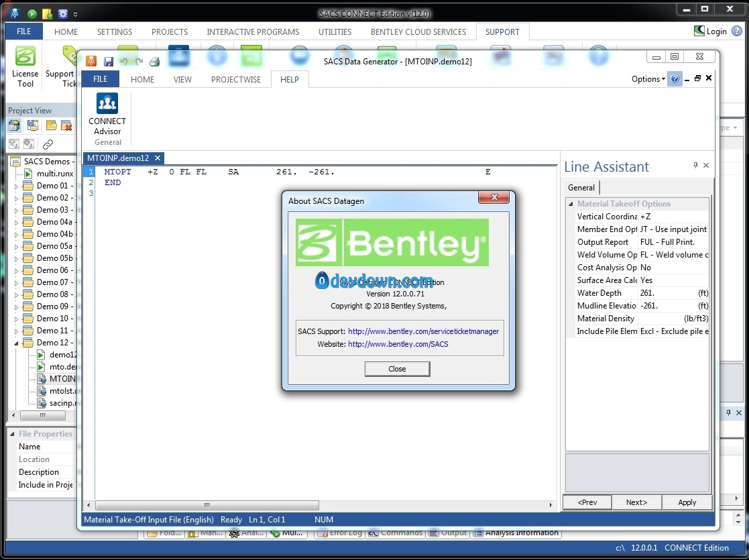Collapse the File Properties section
Image resolution: width=749 pixels, height=560 pixels.
coord(13,434)
